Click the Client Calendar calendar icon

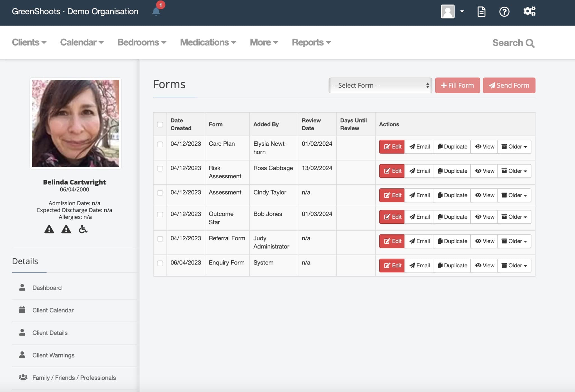coord(22,310)
